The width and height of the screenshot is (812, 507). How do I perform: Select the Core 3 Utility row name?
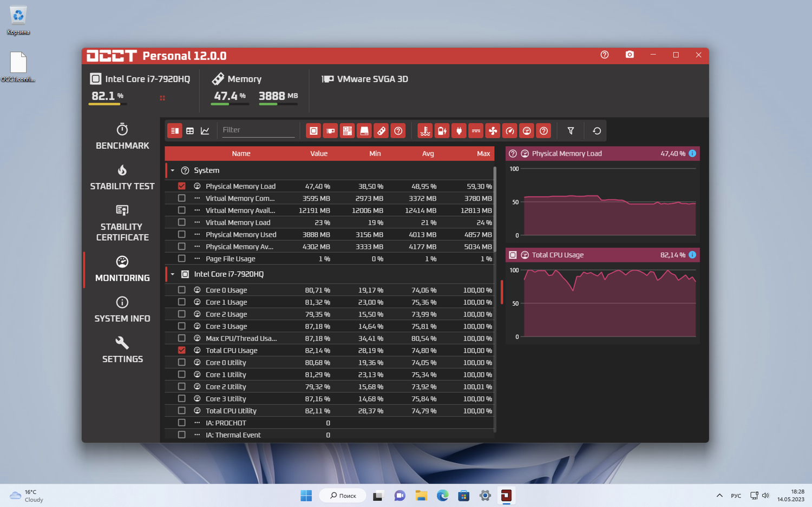[226, 399]
